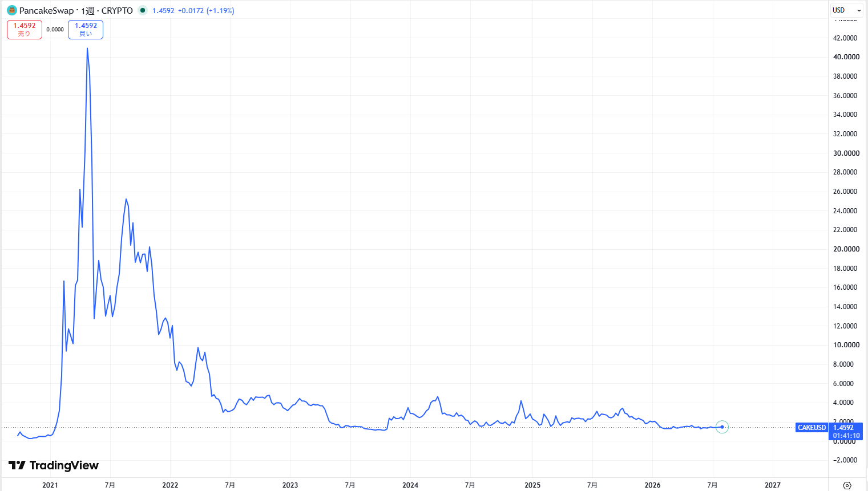Click the 8.0000 price scale label
Image resolution: width=868 pixels, height=491 pixels.
pyautogui.click(x=843, y=364)
